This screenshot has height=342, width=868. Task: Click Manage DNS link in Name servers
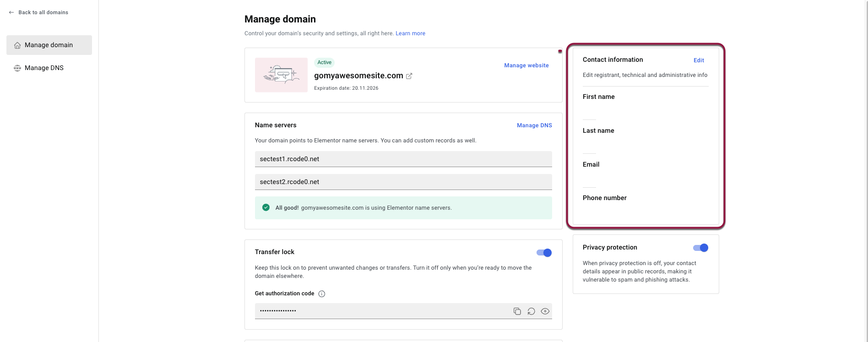point(534,125)
